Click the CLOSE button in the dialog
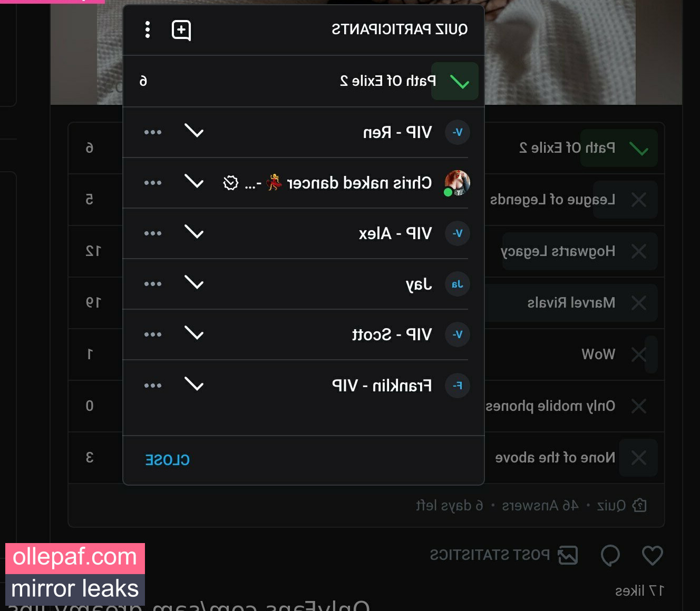 click(x=168, y=460)
